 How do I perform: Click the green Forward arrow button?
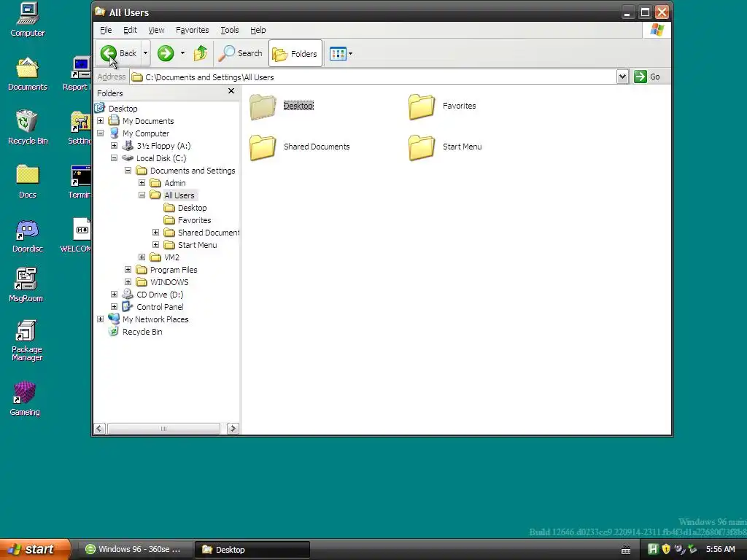[x=166, y=53]
